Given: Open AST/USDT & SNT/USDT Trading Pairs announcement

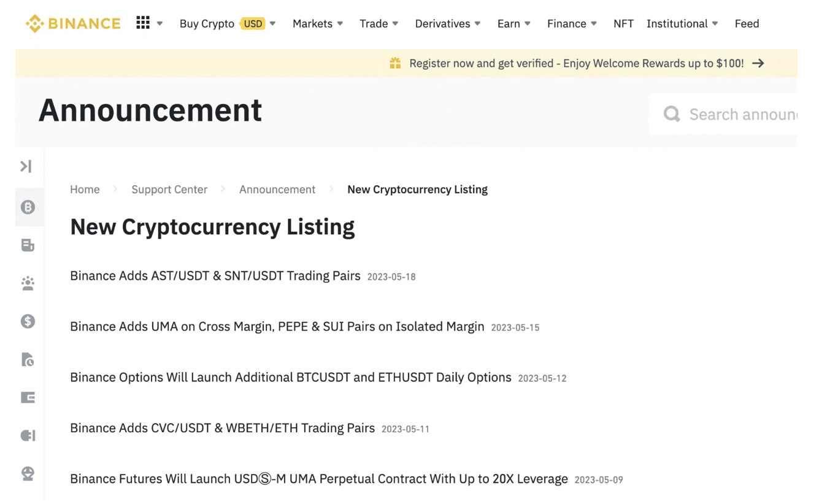Looking at the screenshot, I should click(x=215, y=276).
